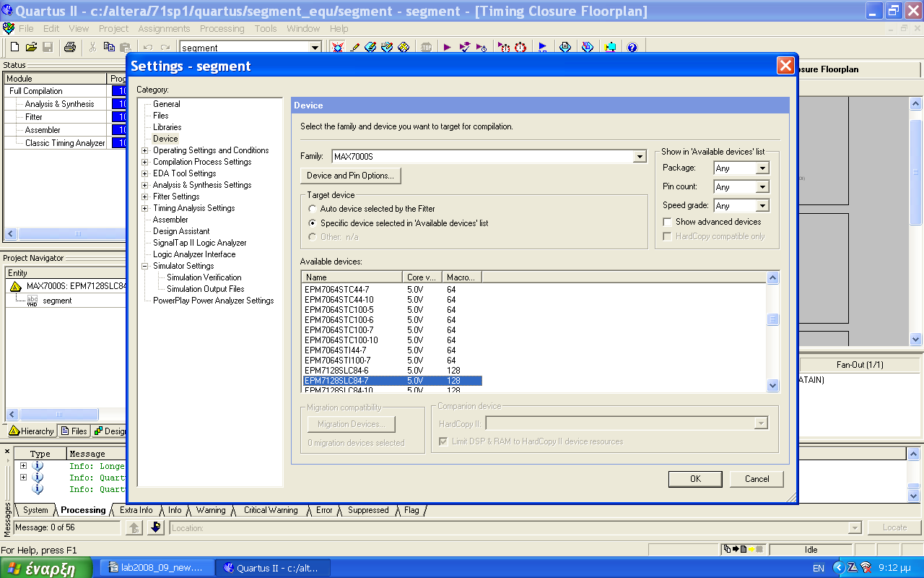Screen dimensions: 924x578
Task: Switch to the Hierarchy tab
Action: pyautogui.click(x=32, y=431)
